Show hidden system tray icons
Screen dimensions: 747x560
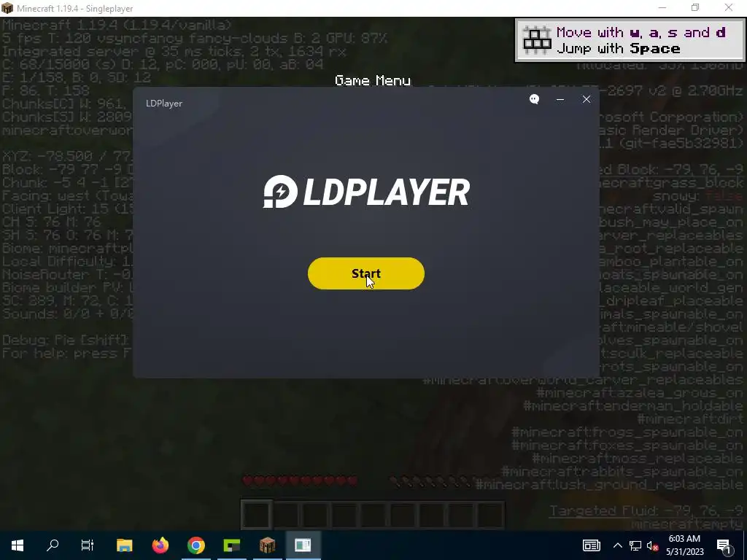(617, 545)
